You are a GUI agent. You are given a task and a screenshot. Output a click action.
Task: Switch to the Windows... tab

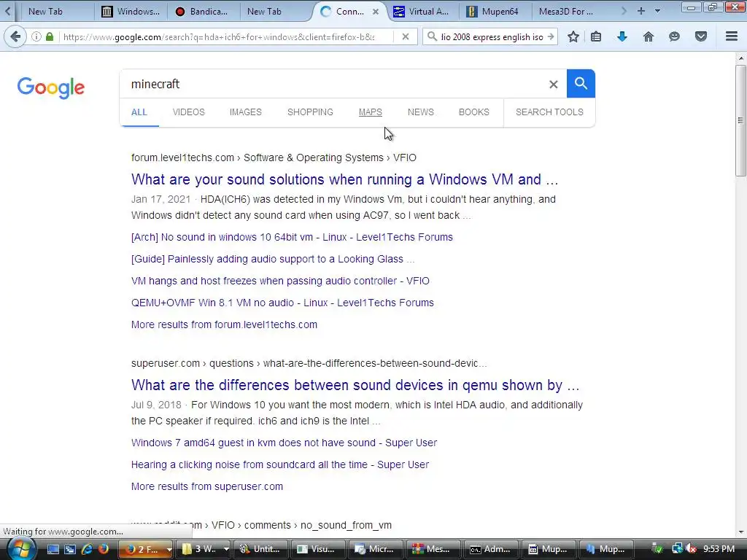(132, 12)
